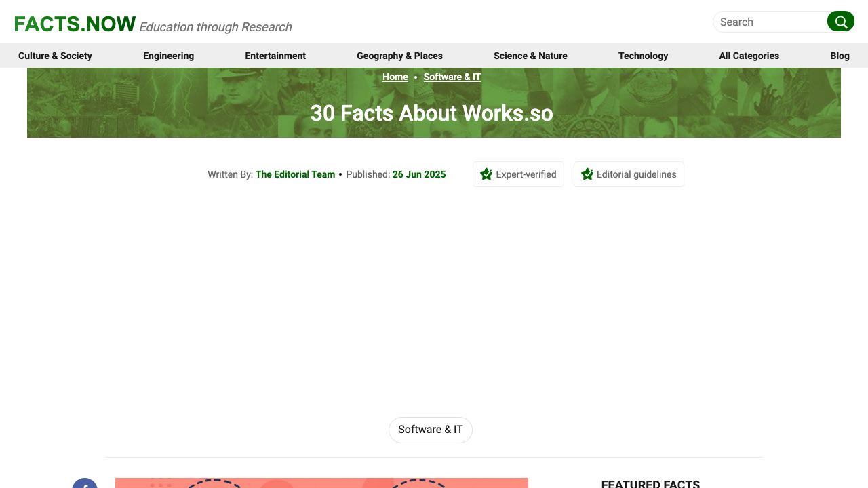Click the Software & IT breadcrumb link
This screenshot has width=868, height=488.
452,77
